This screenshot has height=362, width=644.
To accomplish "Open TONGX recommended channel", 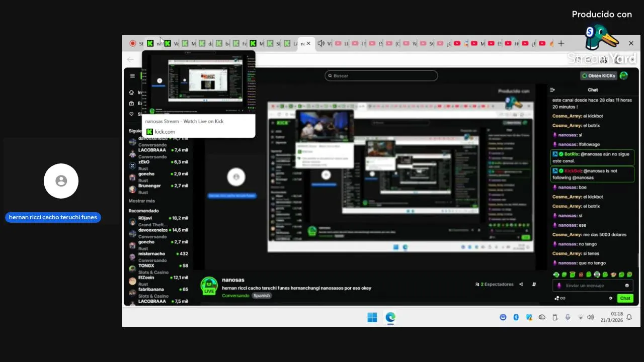I will [x=158, y=268].
